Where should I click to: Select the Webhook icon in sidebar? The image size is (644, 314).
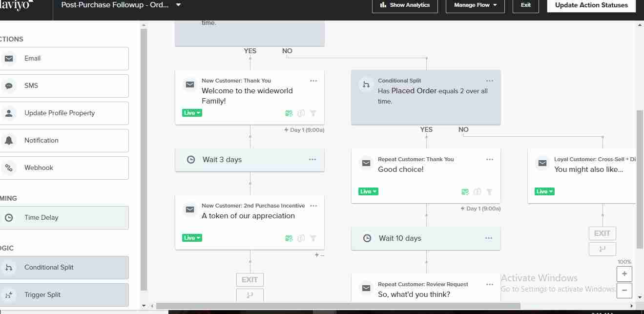click(x=9, y=168)
